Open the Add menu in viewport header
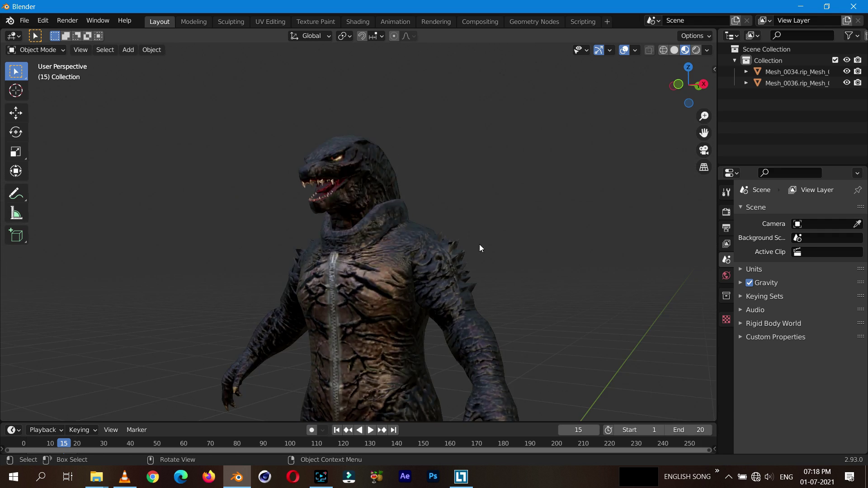 coord(128,50)
